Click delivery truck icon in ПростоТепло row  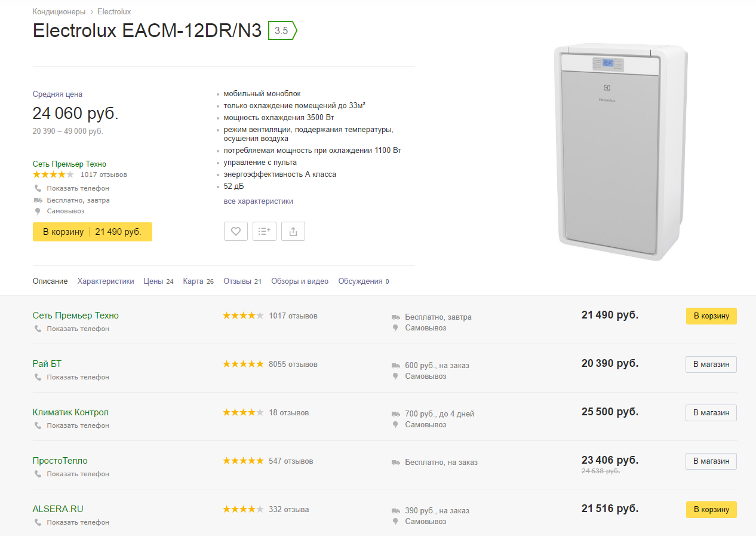[x=395, y=462]
